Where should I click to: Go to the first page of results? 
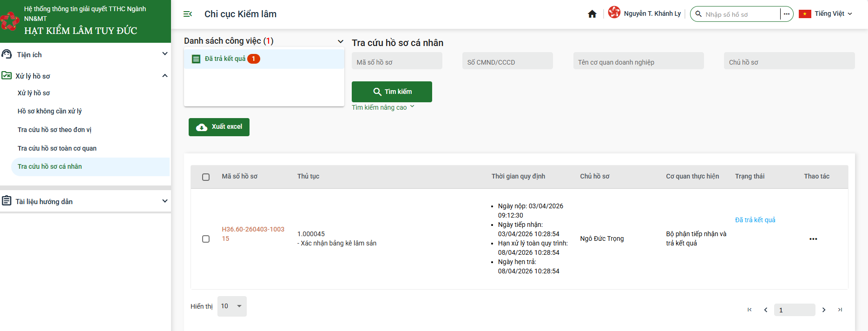tap(750, 310)
